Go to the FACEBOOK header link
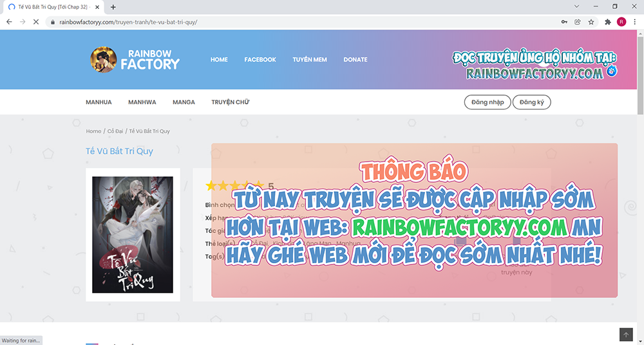644x345 pixels. [260, 60]
